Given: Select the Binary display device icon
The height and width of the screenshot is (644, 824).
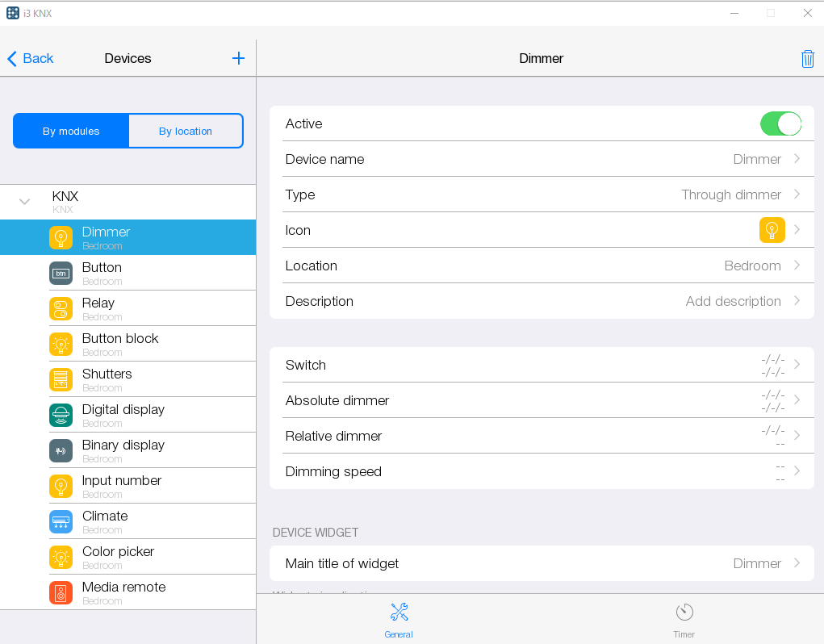Looking at the screenshot, I should click(61, 450).
